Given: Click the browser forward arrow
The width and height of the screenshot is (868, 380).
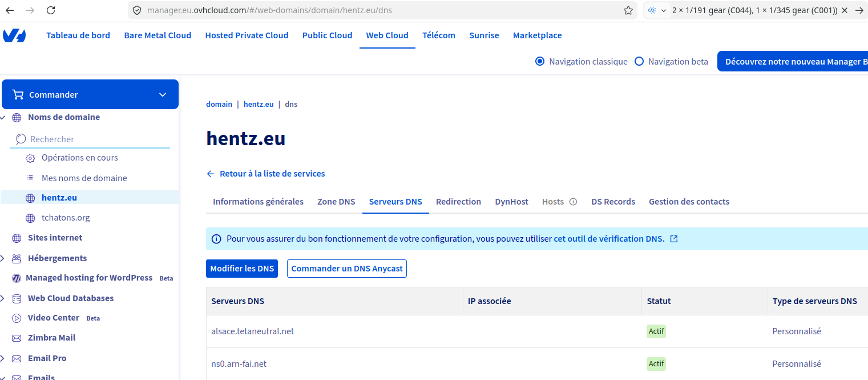Looking at the screenshot, I should (30, 10).
